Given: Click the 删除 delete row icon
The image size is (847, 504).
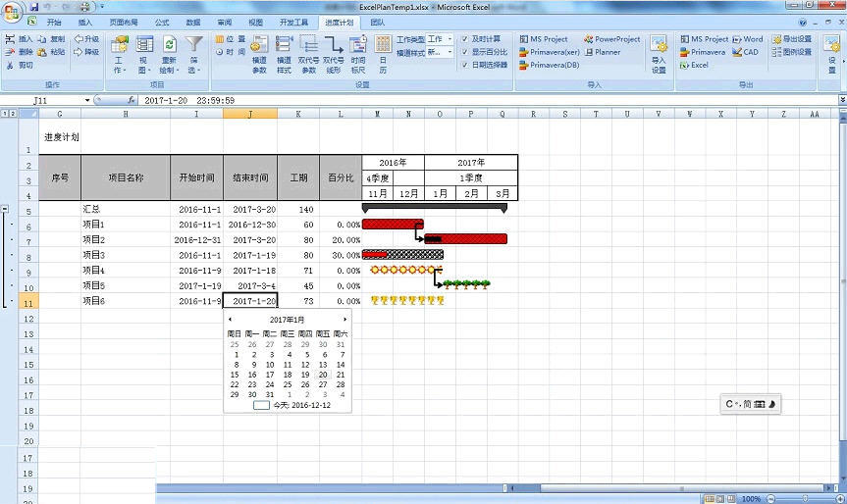Looking at the screenshot, I should pyautogui.click(x=10, y=52).
